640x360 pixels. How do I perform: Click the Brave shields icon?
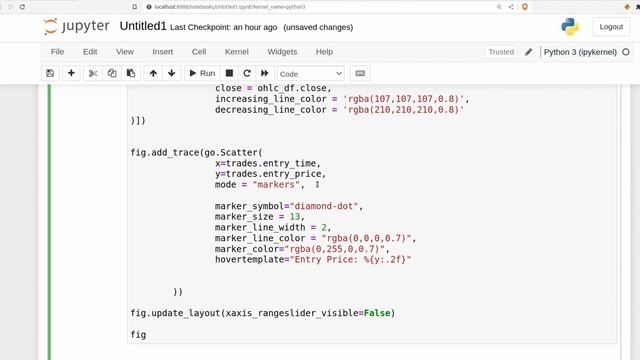[x=525, y=7]
